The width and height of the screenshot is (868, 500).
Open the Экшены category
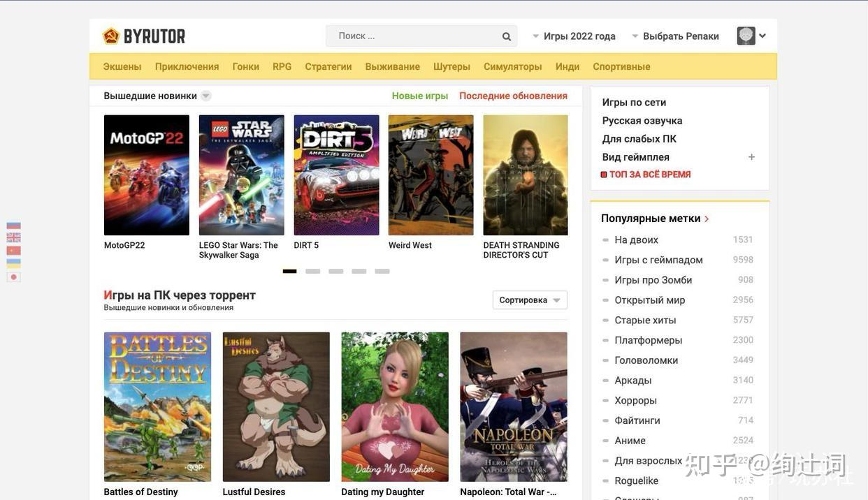[x=122, y=66]
